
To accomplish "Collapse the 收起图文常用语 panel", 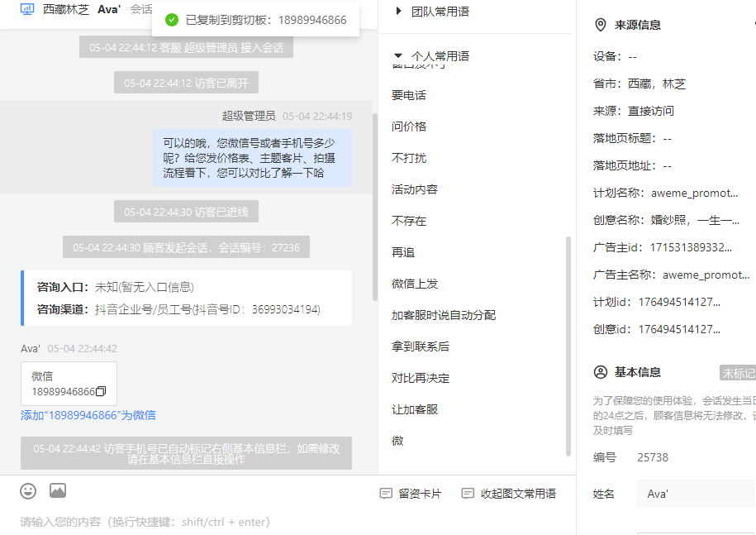I will tap(509, 494).
